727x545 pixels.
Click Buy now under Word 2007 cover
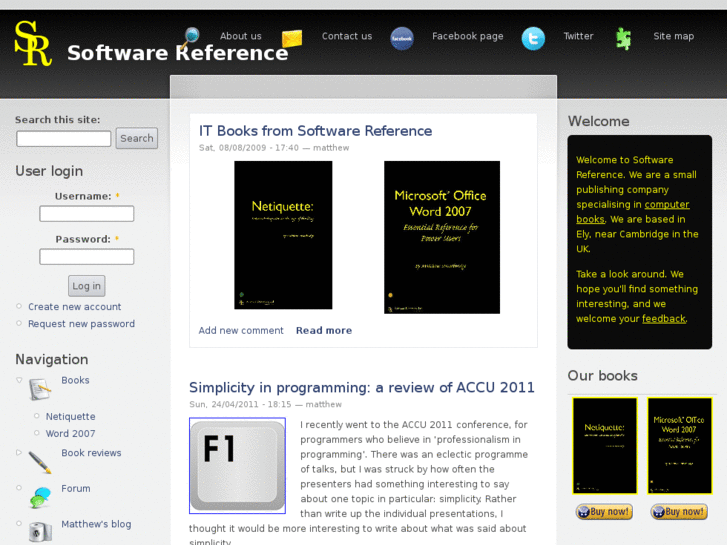coord(679,512)
